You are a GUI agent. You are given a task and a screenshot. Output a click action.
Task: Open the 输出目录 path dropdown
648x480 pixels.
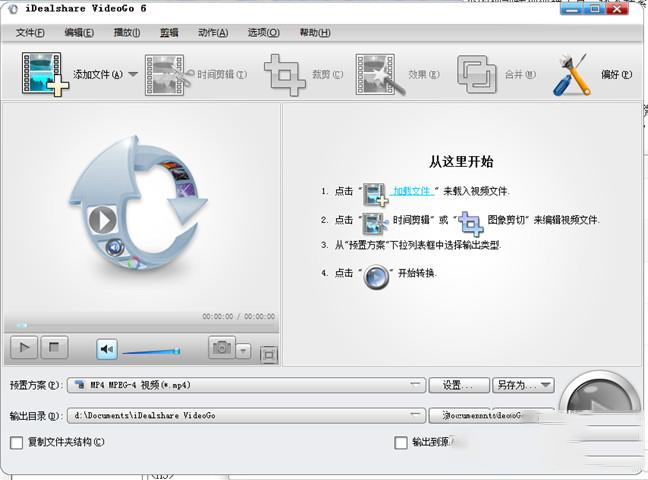tap(246, 416)
